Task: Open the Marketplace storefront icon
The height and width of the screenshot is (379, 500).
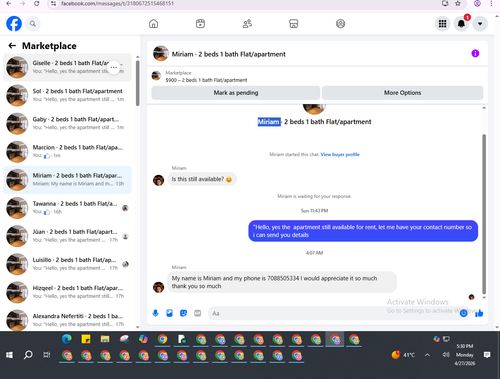Action: (x=294, y=24)
